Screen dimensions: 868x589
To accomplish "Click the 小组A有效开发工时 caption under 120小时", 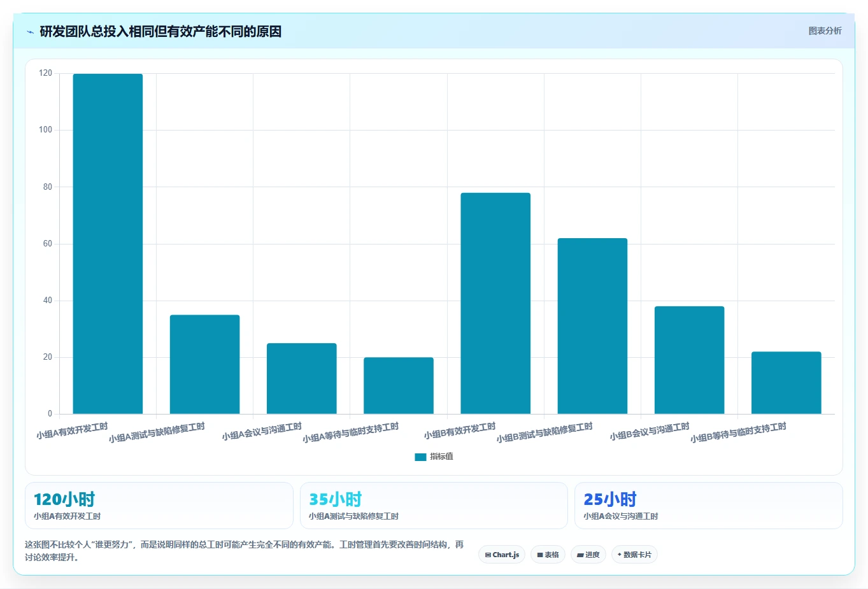I will (67, 516).
